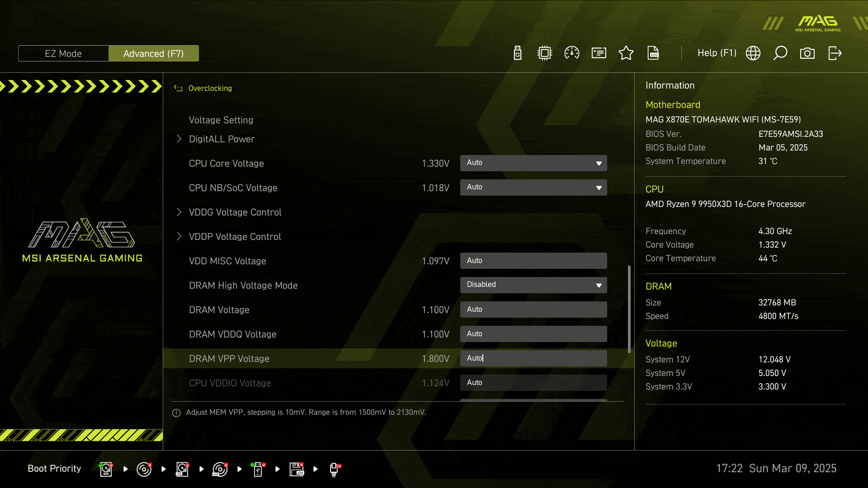
Task: Open the M-Flash USB BIOS update icon
Action: point(518,53)
